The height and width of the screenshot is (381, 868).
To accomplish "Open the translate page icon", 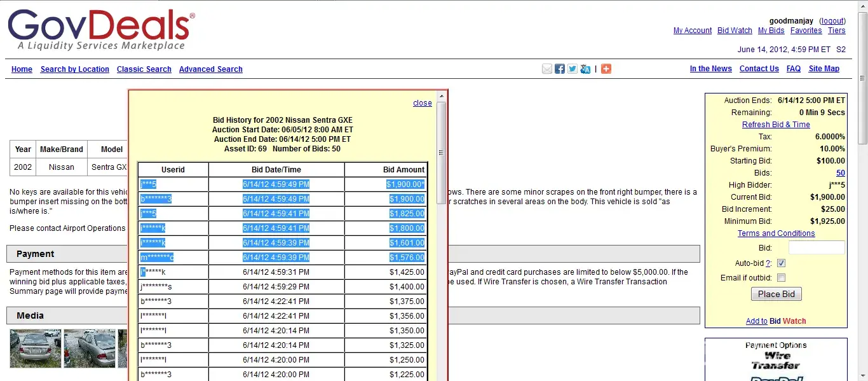I will click(585, 69).
